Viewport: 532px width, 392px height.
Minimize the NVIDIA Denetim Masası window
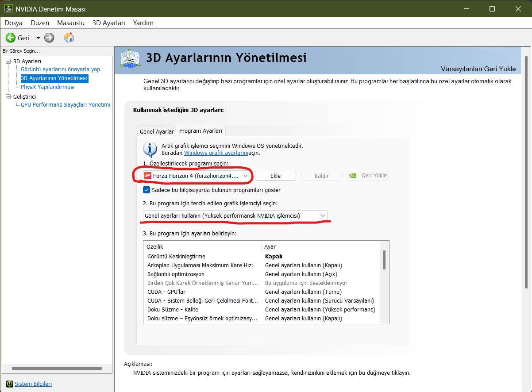click(x=466, y=9)
